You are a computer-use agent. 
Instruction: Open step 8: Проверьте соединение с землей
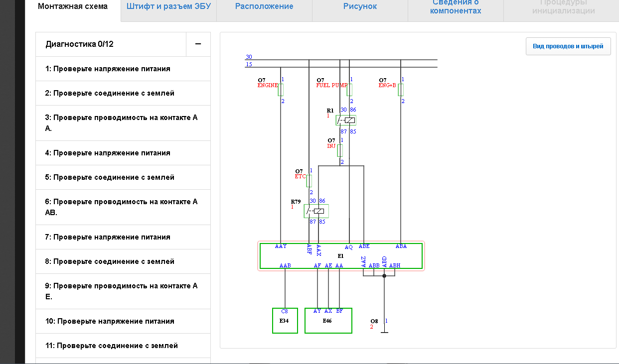123,261
